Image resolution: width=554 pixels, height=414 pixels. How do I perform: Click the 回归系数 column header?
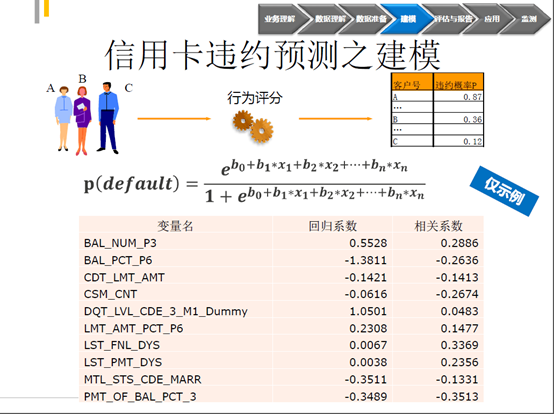click(332, 225)
